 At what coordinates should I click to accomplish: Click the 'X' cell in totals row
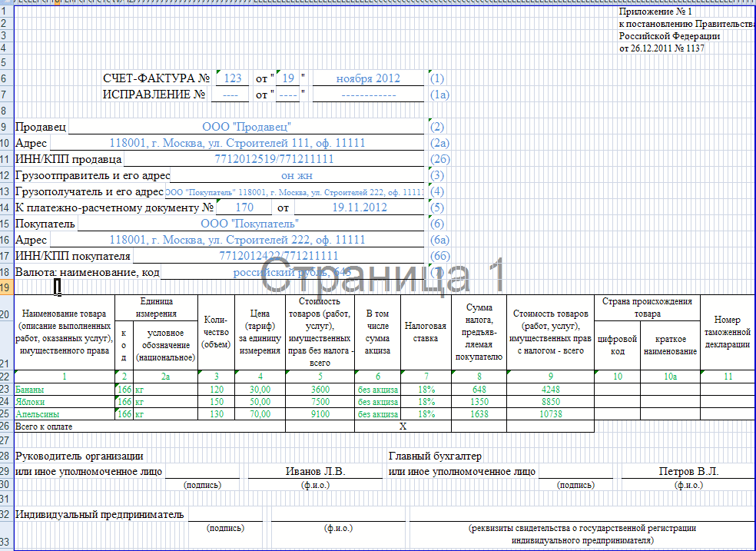(x=403, y=427)
